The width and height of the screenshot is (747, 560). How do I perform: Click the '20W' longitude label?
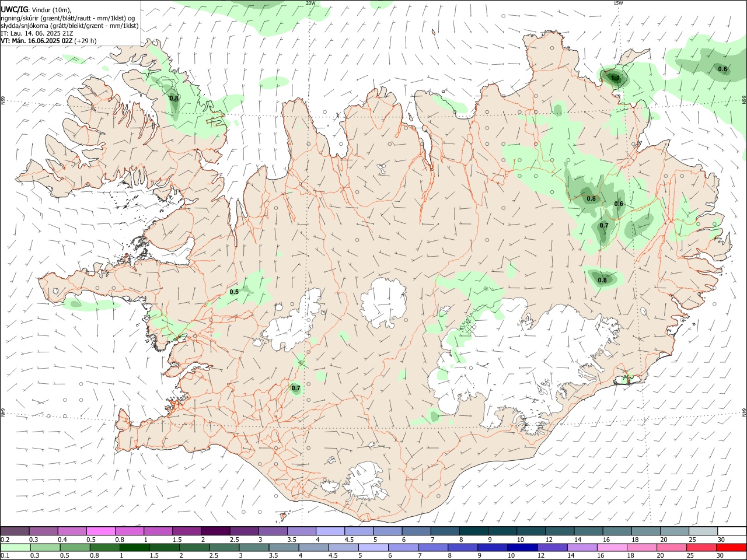310,3
